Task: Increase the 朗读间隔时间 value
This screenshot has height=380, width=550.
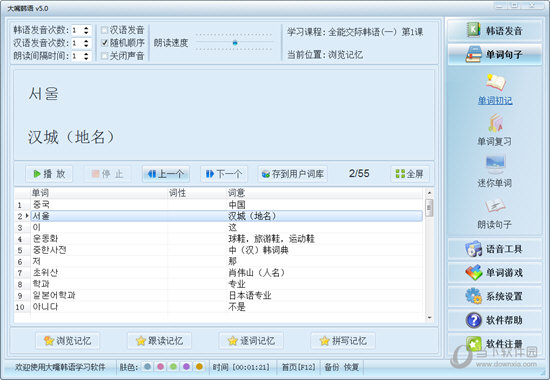Action: [x=86, y=54]
